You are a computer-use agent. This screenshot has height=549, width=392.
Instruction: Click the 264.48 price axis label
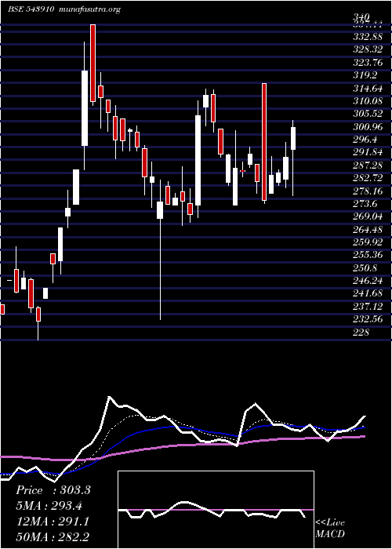click(x=367, y=230)
